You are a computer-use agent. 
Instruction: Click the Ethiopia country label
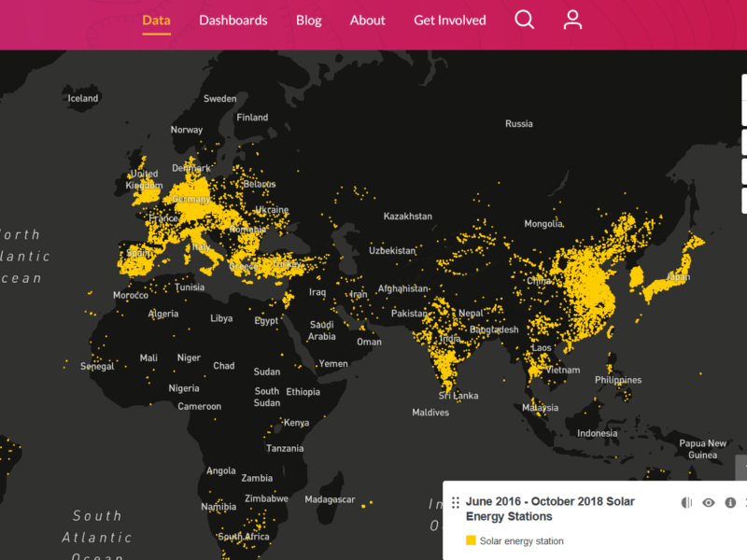[x=303, y=392]
